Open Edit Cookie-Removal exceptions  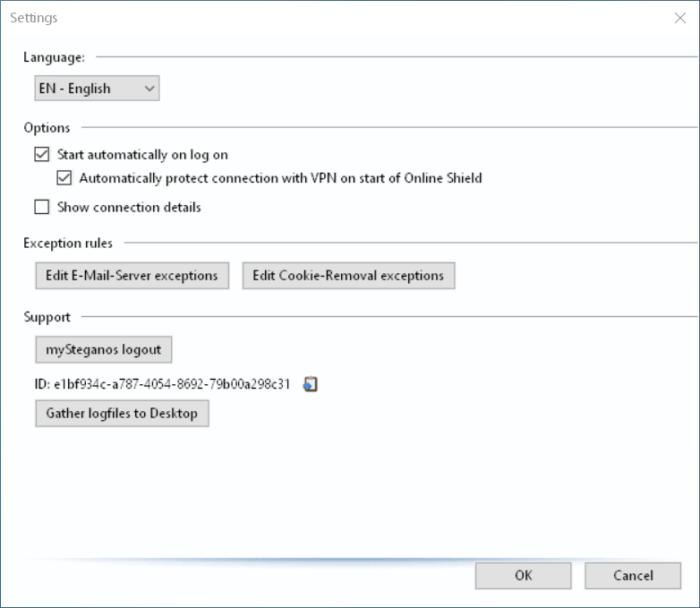pos(349,276)
